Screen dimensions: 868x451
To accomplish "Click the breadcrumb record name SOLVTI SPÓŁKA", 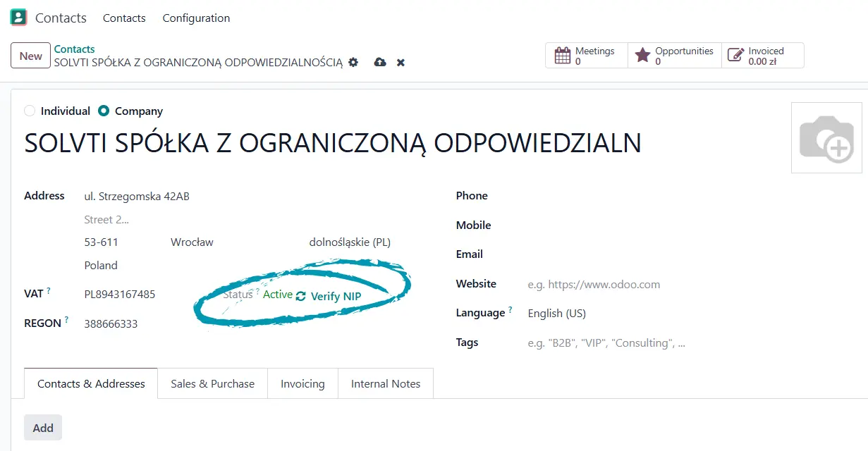I will pos(198,62).
